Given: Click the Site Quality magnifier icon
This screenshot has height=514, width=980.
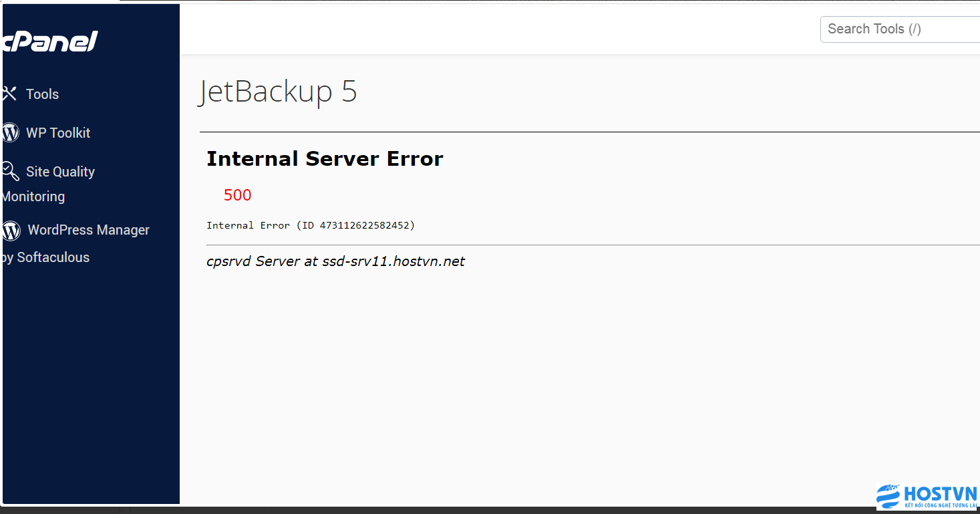Looking at the screenshot, I should [x=11, y=171].
